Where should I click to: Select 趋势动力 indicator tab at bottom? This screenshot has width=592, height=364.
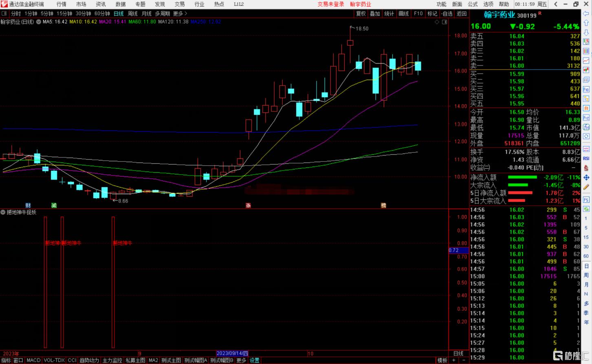tap(89, 360)
